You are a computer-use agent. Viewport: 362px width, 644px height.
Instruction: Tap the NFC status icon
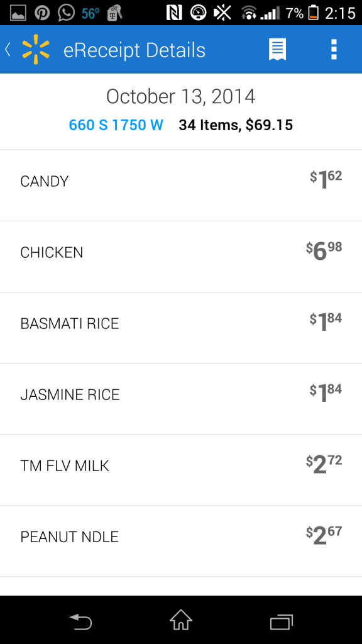174,13
